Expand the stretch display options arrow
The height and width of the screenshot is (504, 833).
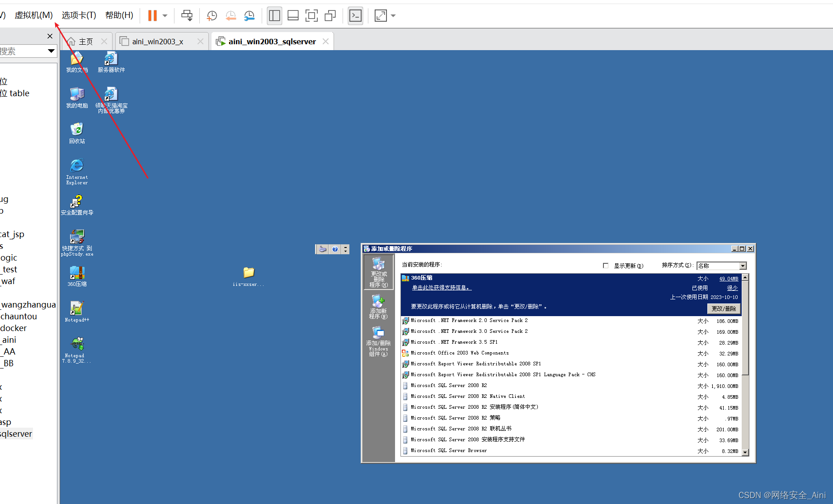pos(393,16)
